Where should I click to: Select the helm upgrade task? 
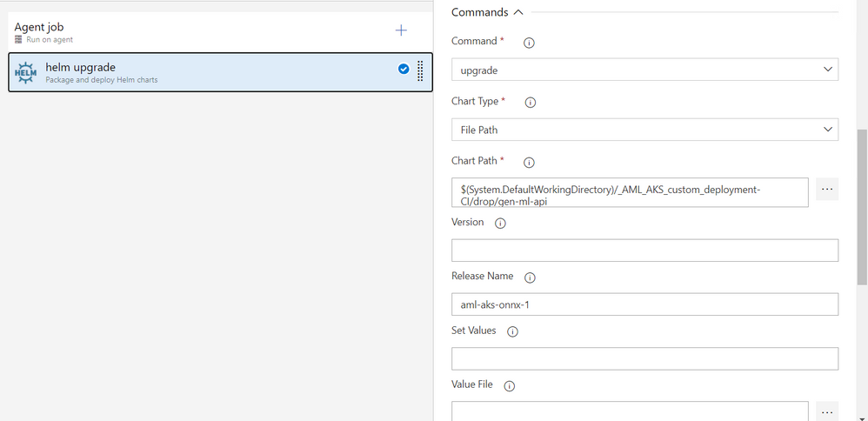coord(220,72)
